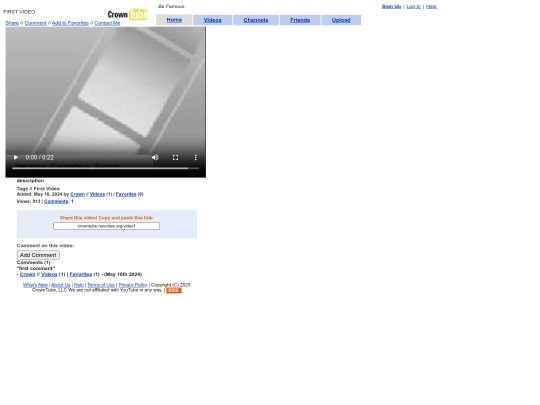Viewport: 540px width, 405px height.
Task: Click the 0:00 / 0:22 time display
Action: pos(40,157)
